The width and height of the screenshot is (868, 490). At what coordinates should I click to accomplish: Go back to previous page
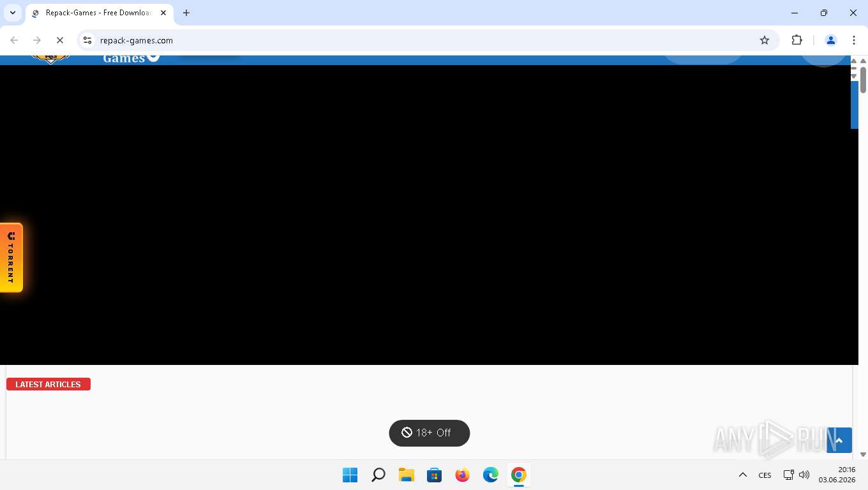click(x=14, y=40)
